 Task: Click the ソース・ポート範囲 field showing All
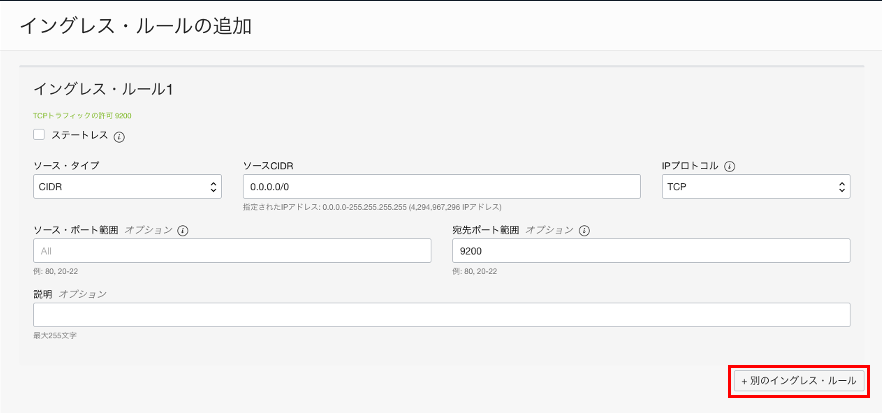coord(232,250)
